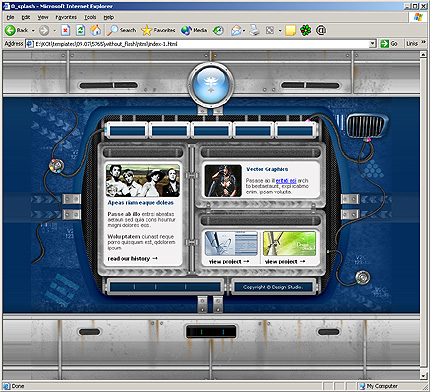The height and width of the screenshot is (392, 430).
Task: Click the scroll down arrow
Action: tap(423, 376)
